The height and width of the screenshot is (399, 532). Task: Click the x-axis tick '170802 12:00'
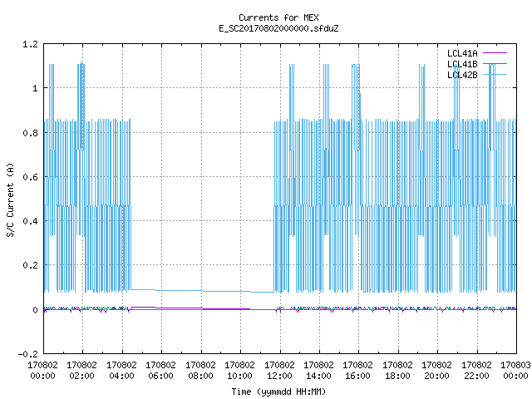(279, 371)
